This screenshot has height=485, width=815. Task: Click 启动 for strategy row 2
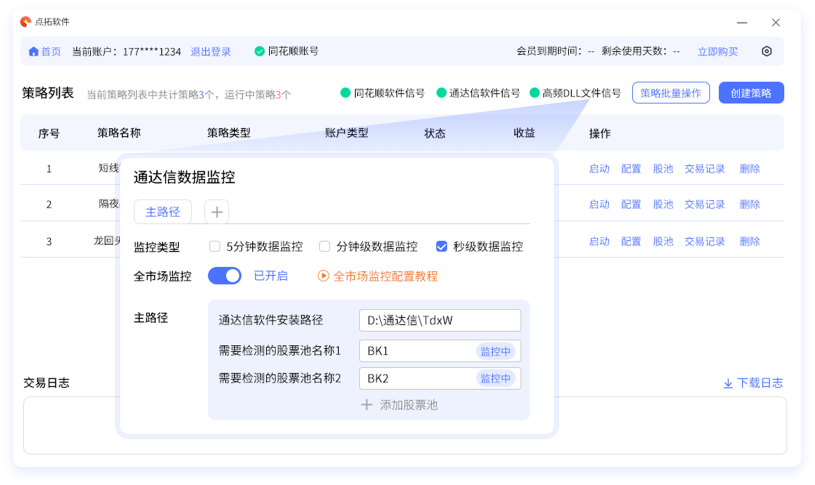click(x=599, y=204)
